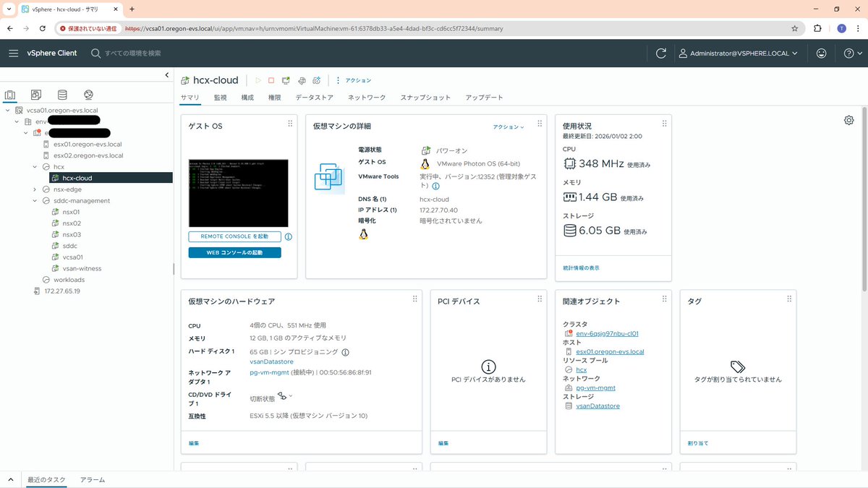
Task: Click the 割り当て link in the タグ card
Action: pos(698,442)
